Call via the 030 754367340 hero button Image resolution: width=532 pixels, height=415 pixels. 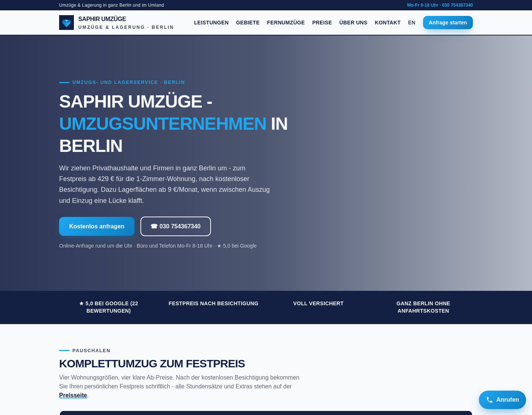[175, 226]
